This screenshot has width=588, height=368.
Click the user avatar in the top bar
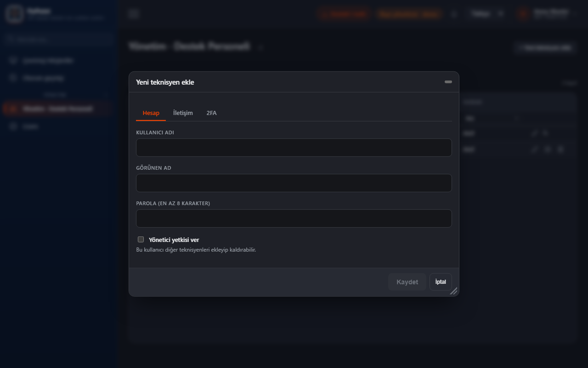pyautogui.click(x=524, y=14)
